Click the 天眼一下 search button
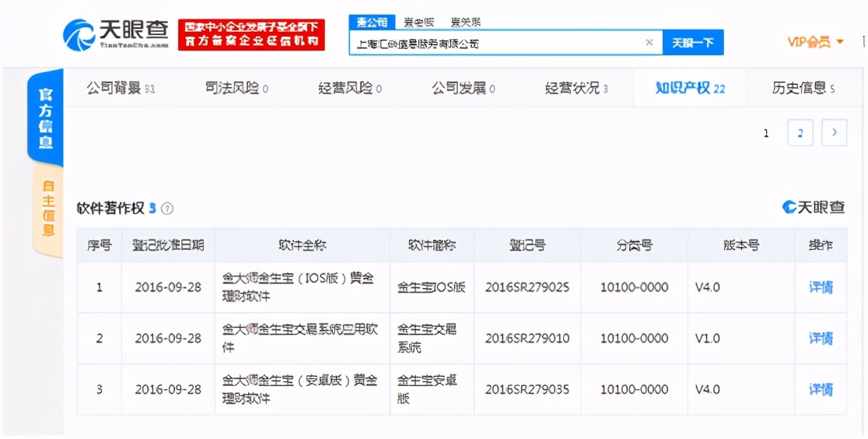Screen dimensions: 868x439 click(692, 42)
